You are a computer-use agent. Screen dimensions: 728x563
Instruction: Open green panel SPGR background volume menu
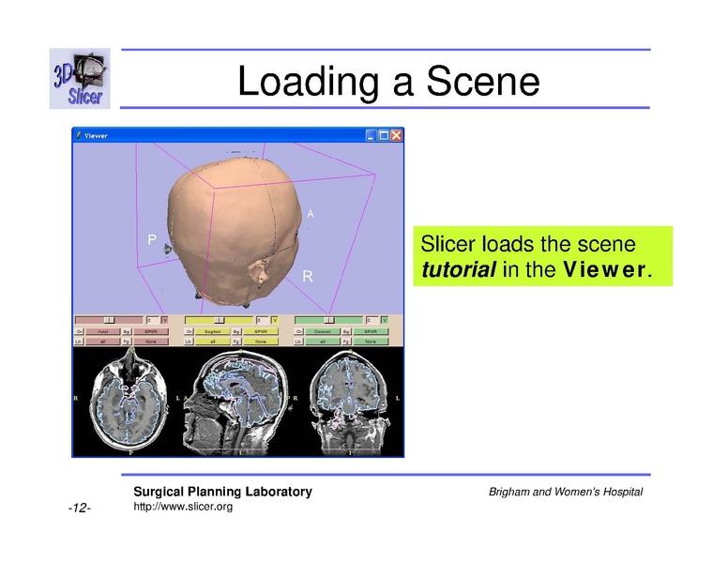(x=371, y=331)
